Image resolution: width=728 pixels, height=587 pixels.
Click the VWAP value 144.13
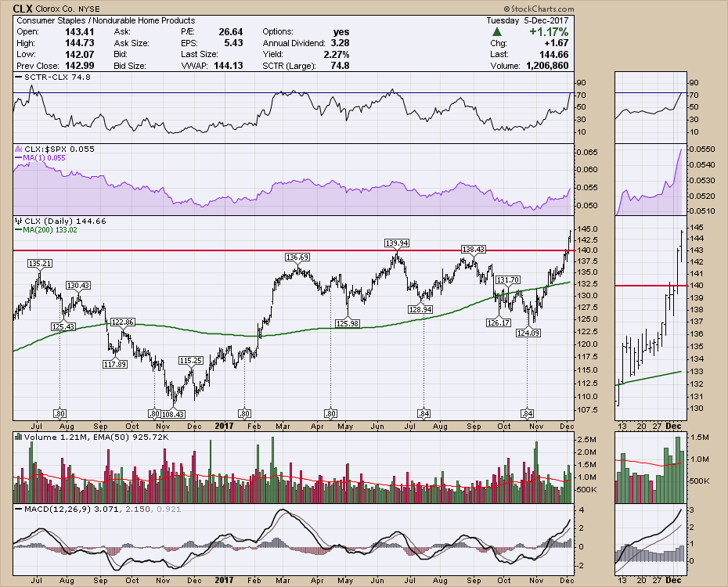[x=229, y=66]
